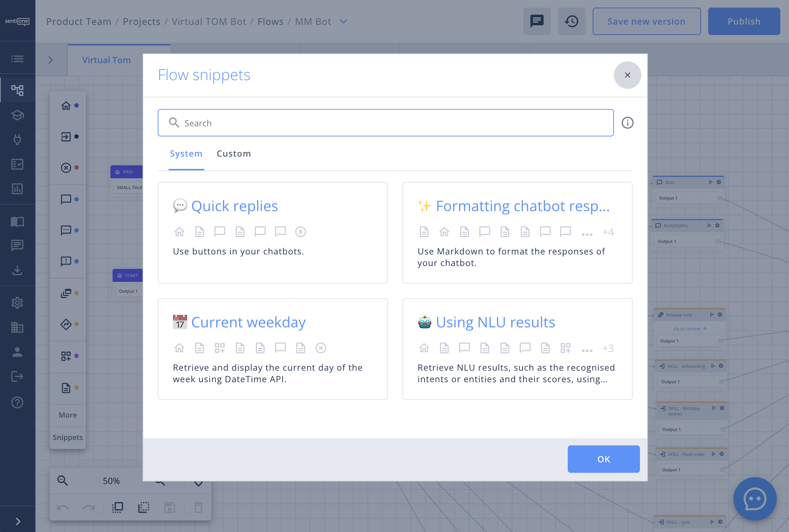Click the analytics chart icon in sidebar
This screenshot has width=789, height=532.
tap(17, 188)
